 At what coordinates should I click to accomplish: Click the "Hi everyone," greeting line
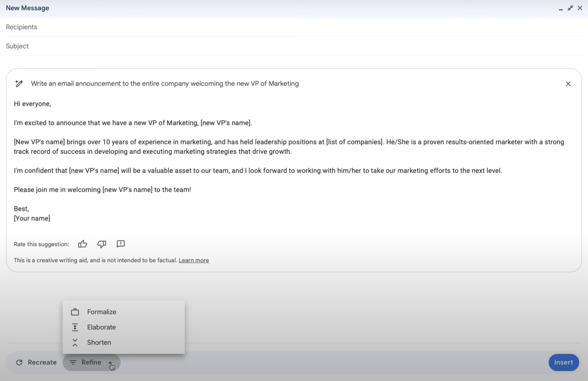[x=32, y=104]
